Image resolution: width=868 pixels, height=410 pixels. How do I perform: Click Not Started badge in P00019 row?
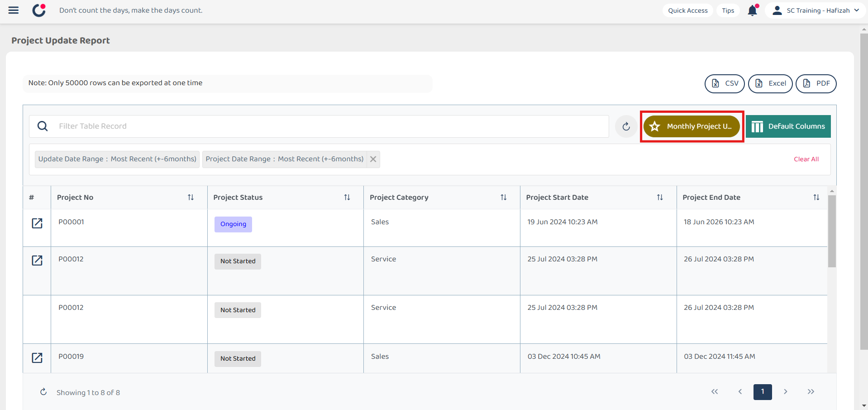point(238,359)
